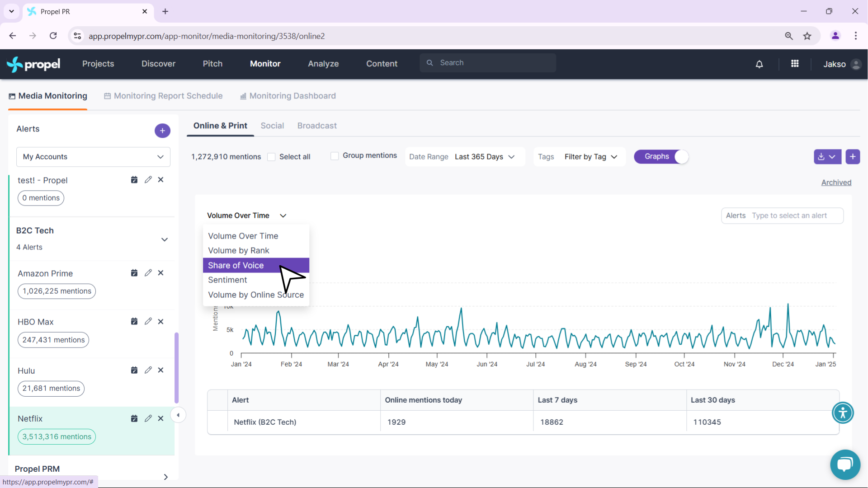This screenshot has width=868, height=488.
Task: Bookmark this page with star icon
Action: (x=807, y=36)
